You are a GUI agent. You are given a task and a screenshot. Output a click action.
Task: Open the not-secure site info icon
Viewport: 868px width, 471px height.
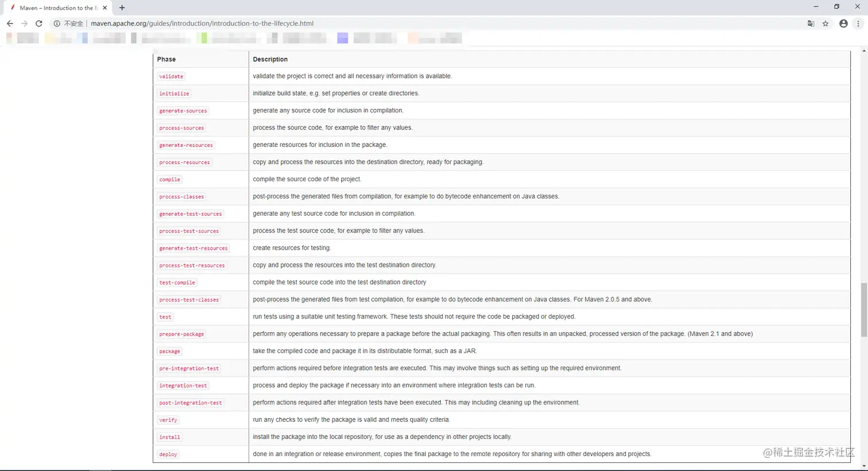point(57,24)
